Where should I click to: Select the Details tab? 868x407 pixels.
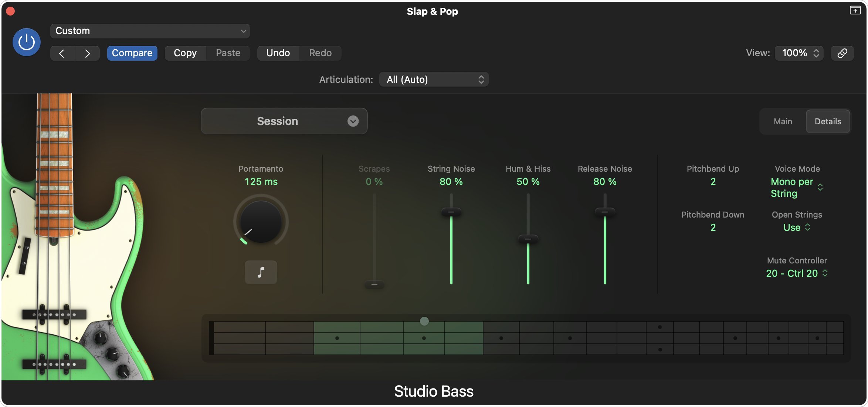coord(828,121)
